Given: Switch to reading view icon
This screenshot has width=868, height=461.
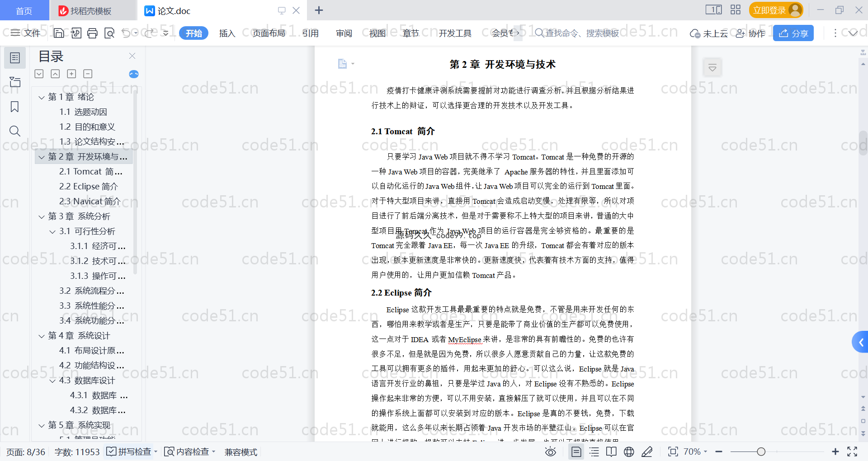Looking at the screenshot, I should coord(611,452).
